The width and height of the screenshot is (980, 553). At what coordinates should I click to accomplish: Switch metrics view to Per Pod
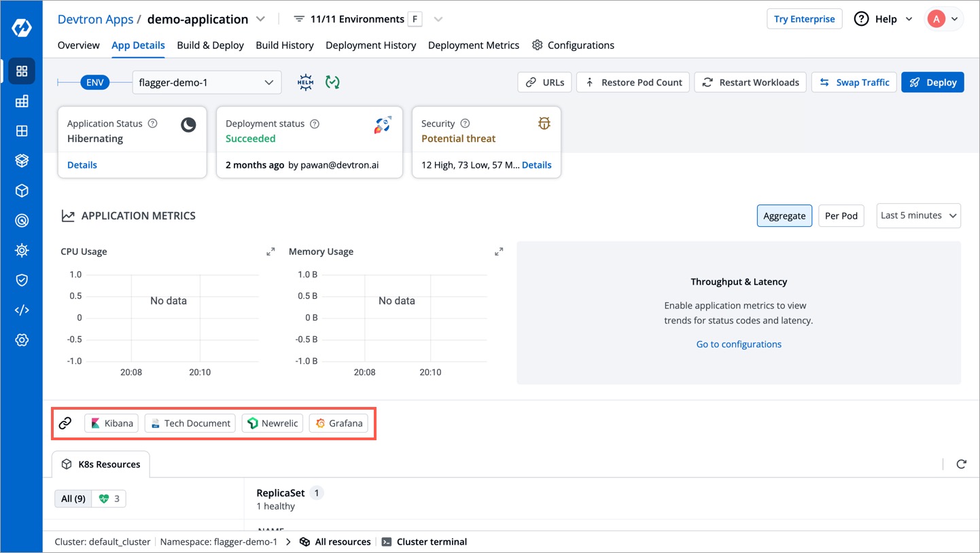click(x=841, y=215)
